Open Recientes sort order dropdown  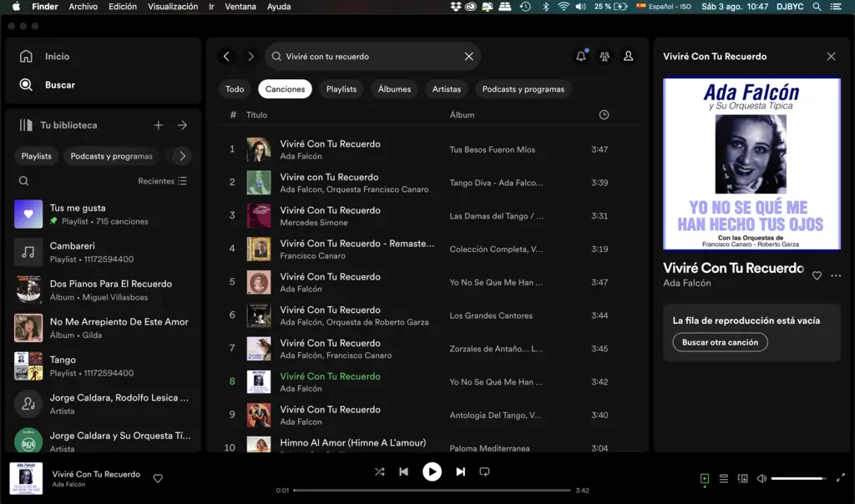tap(162, 181)
